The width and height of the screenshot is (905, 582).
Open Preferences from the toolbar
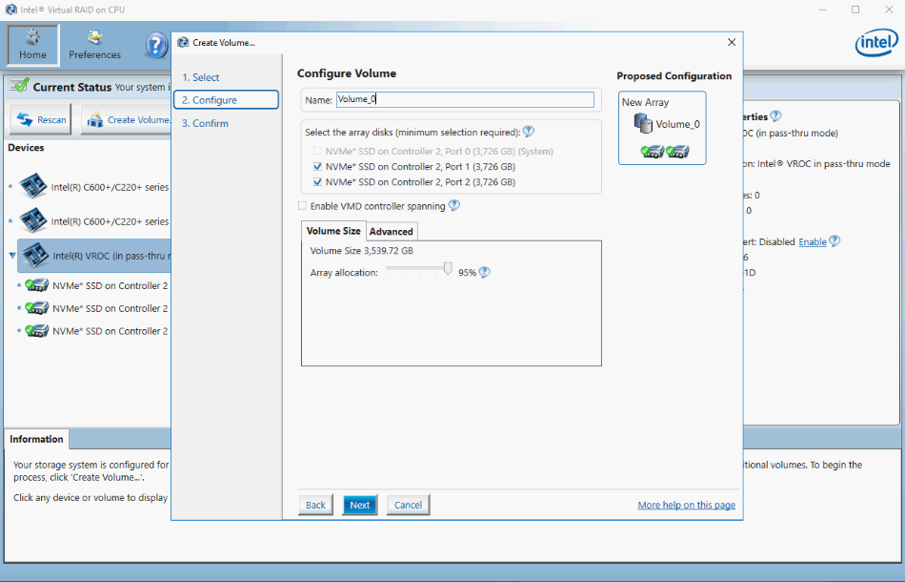pyautogui.click(x=95, y=45)
